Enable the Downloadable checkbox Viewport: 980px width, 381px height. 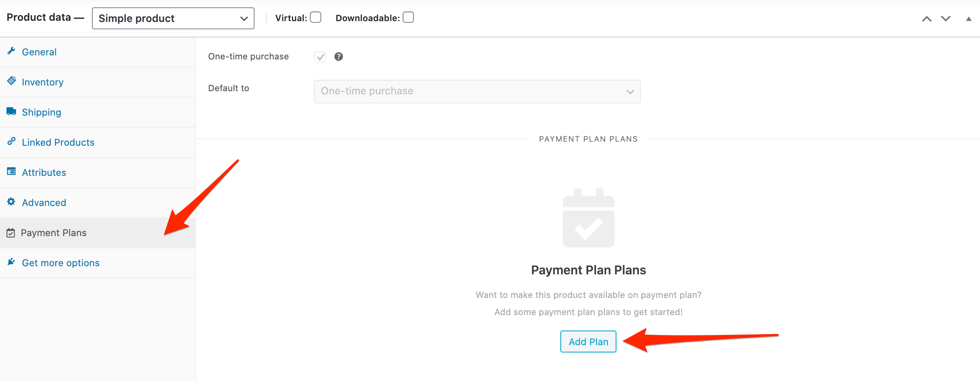[408, 18]
